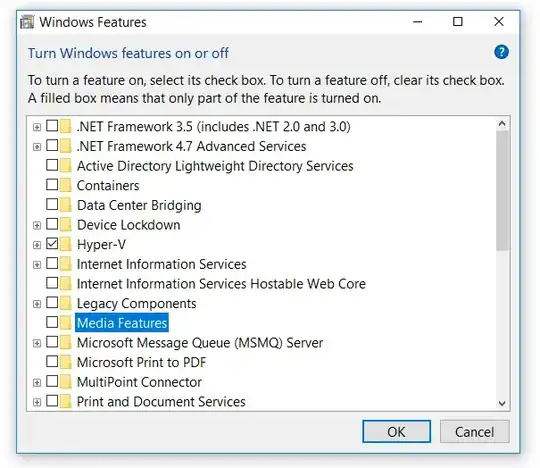Tick the Microsoft Print to PDF checkbox
This screenshot has height=468, width=540.
point(52,361)
